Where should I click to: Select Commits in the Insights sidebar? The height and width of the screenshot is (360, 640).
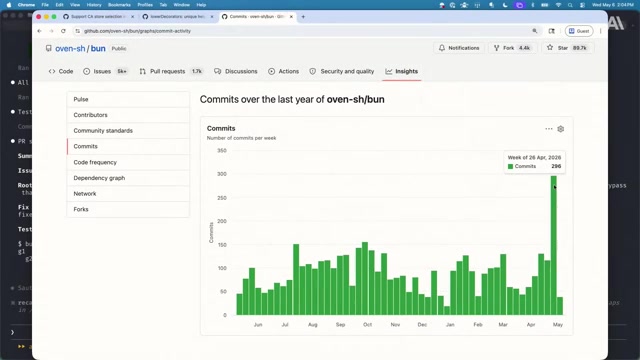tap(128, 146)
